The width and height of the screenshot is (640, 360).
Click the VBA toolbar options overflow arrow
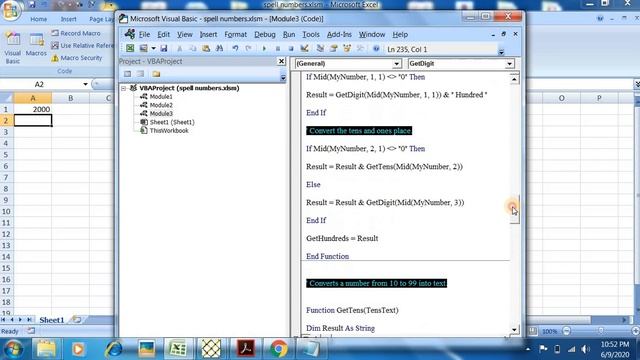click(x=501, y=51)
